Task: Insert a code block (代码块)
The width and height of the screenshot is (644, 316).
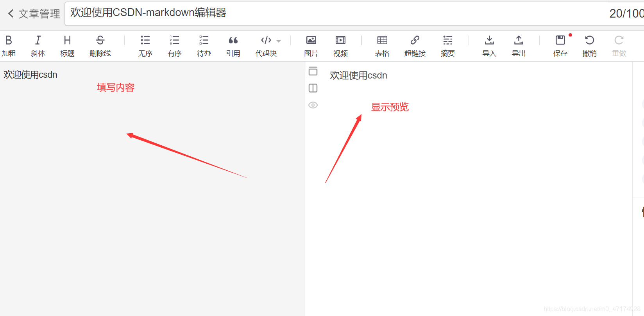Action: (266, 46)
